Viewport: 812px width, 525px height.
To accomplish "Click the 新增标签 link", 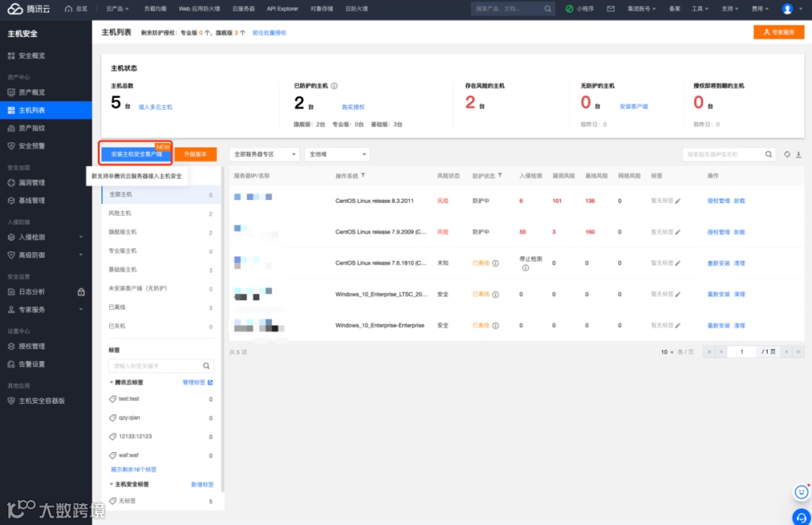I will pyautogui.click(x=202, y=484).
